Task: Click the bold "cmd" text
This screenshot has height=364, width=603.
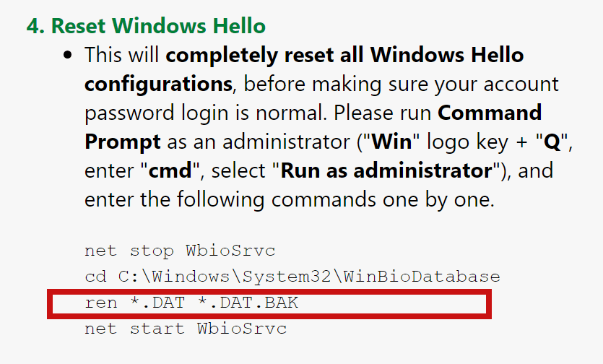Action: [x=170, y=170]
